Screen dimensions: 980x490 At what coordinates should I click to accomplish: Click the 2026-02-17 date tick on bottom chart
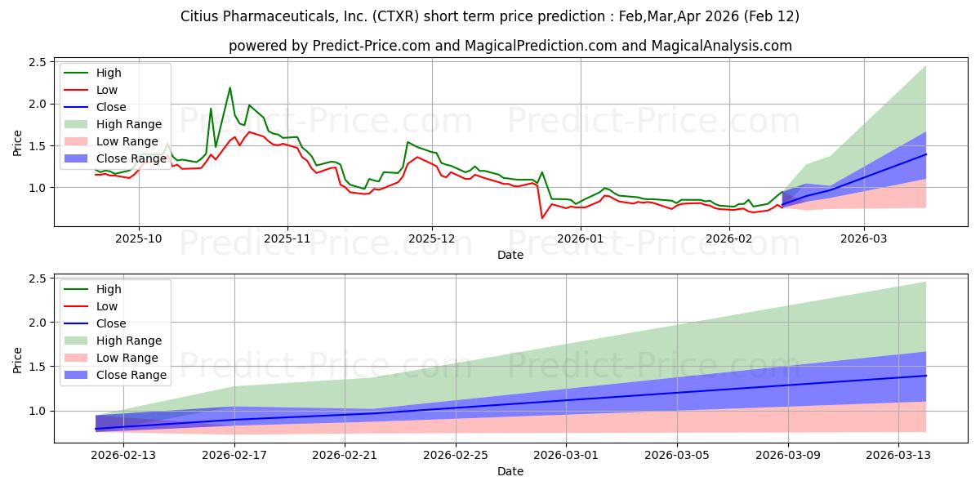[234, 455]
